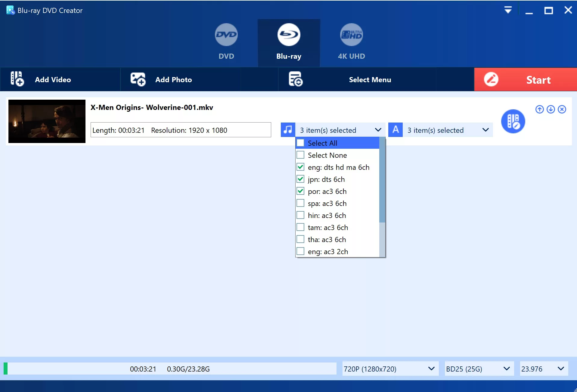Click the subtitle 'A' icon
577x392 pixels.
pos(395,130)
